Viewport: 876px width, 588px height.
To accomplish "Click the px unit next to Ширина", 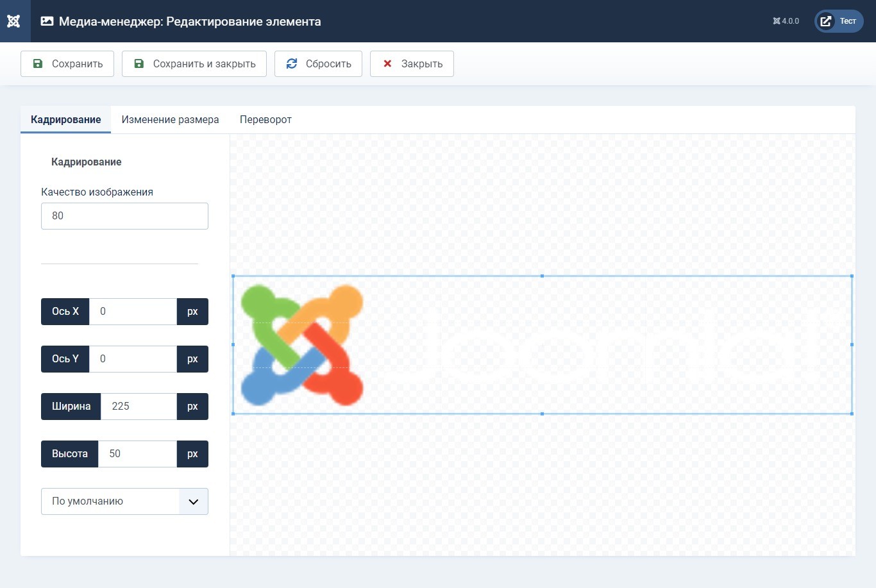I will click(x=192, y=407).
